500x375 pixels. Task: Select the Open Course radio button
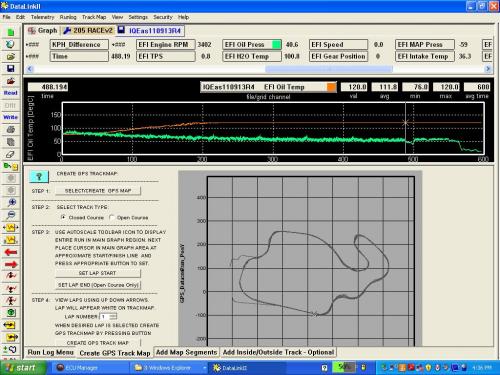coord(112,217)
